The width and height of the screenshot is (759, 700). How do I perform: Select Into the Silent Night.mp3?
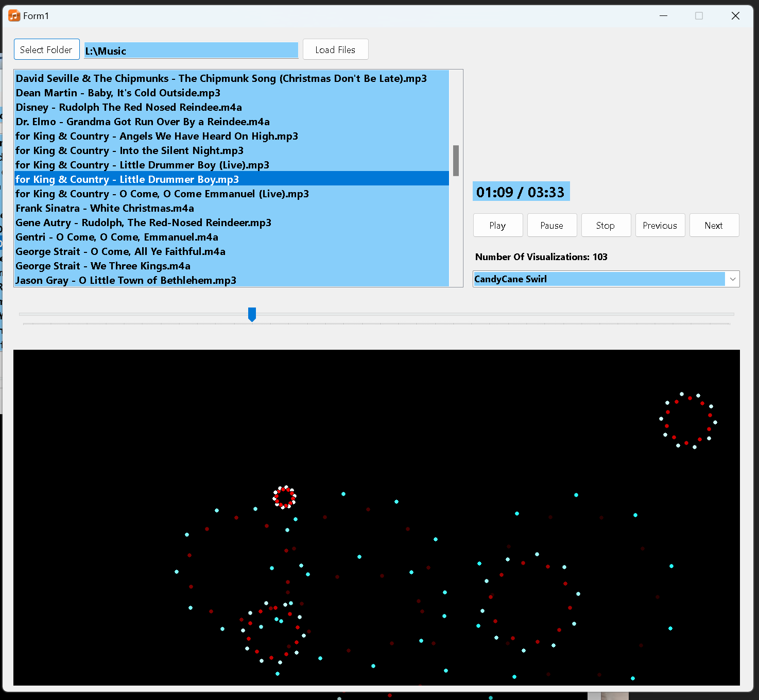click(232, 150)
